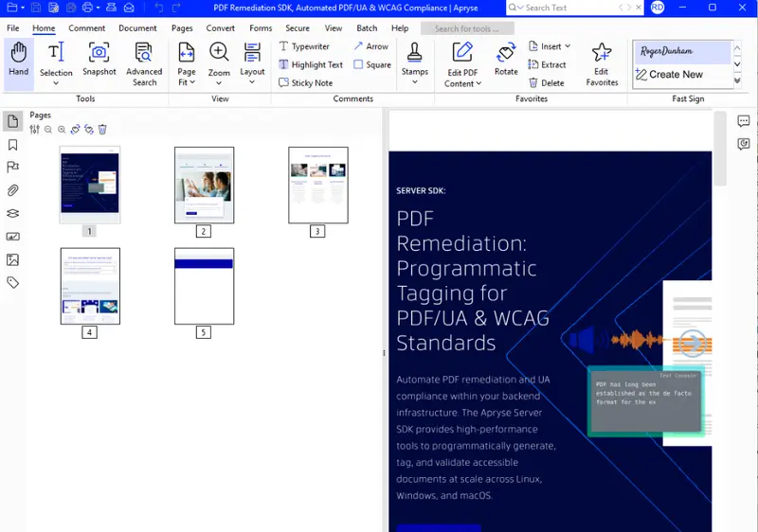
Task: Click Create New signature
Action: click(x=670, y=75)
